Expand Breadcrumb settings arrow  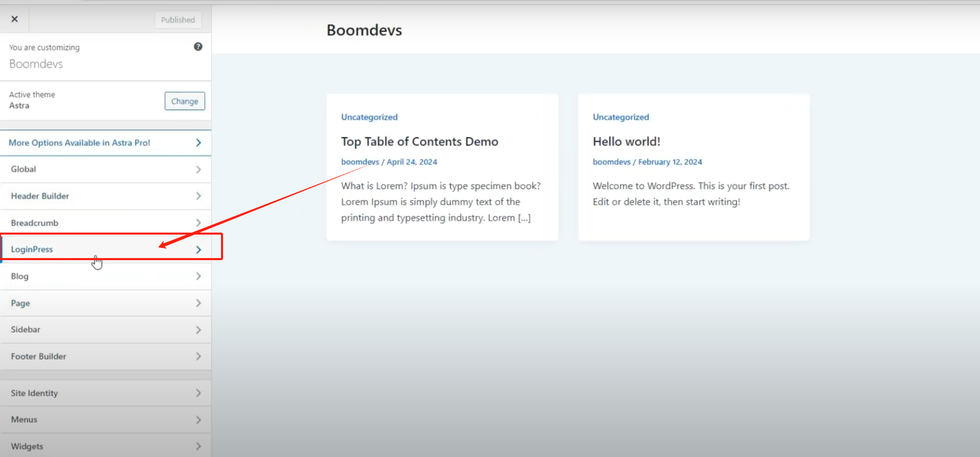(199, 223)
